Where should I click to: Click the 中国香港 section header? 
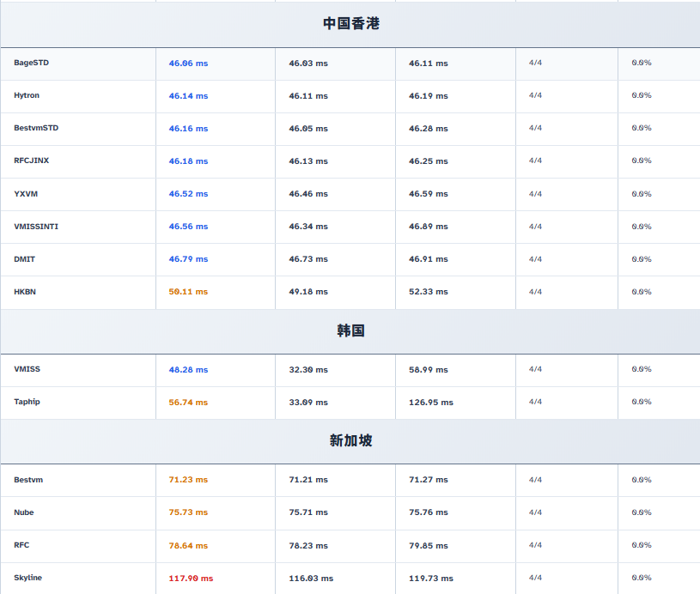(x=350, y=24)
